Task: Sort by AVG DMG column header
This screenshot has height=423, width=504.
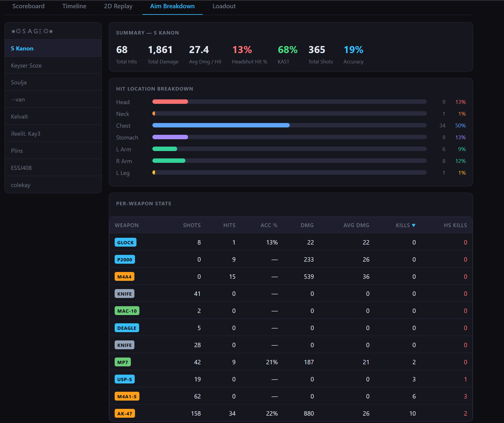Action: [356, 225]
